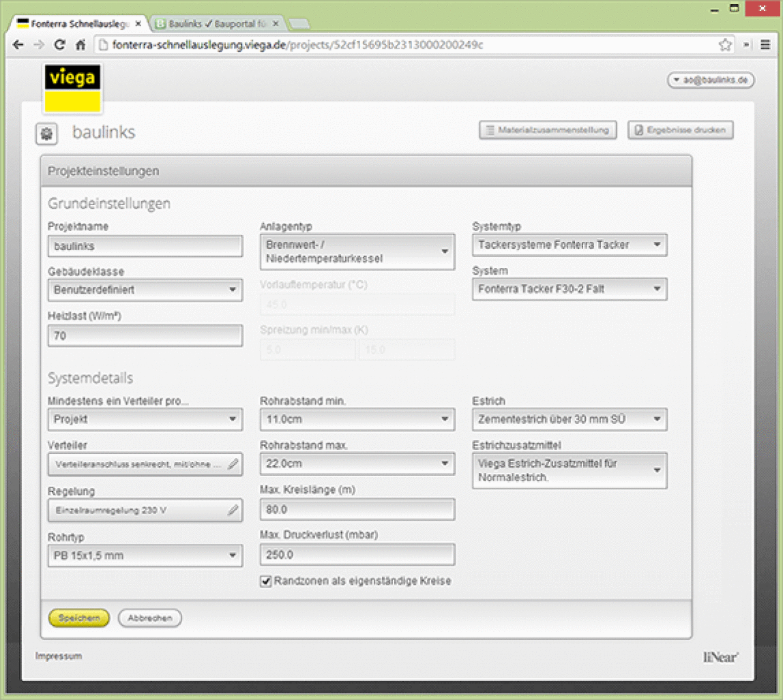Open the Impressum link
The image size is (783, 700).
(59, 656)
